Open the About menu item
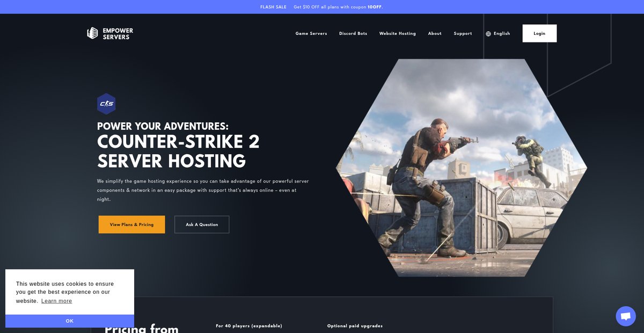This screenshot has height=333, width=644. [x=435, y=33]
